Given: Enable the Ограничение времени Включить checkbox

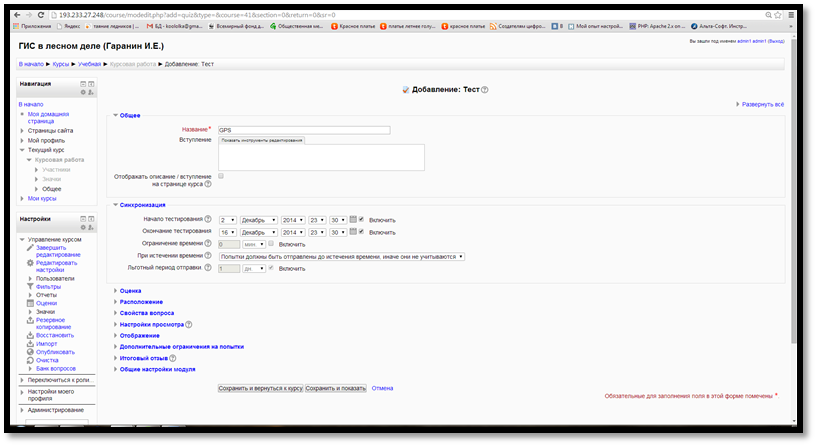Looking at the screenshot, I should pos(271,244).
